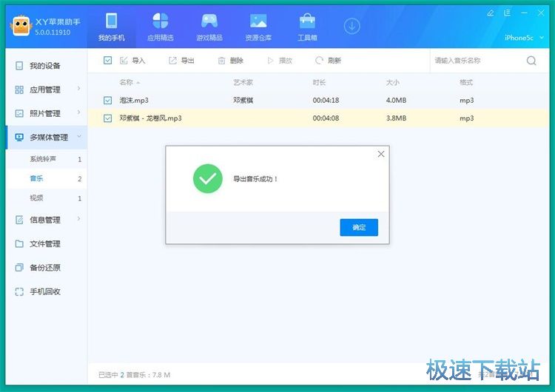Select the 泡沫.mp3 file name

point(134,100)
